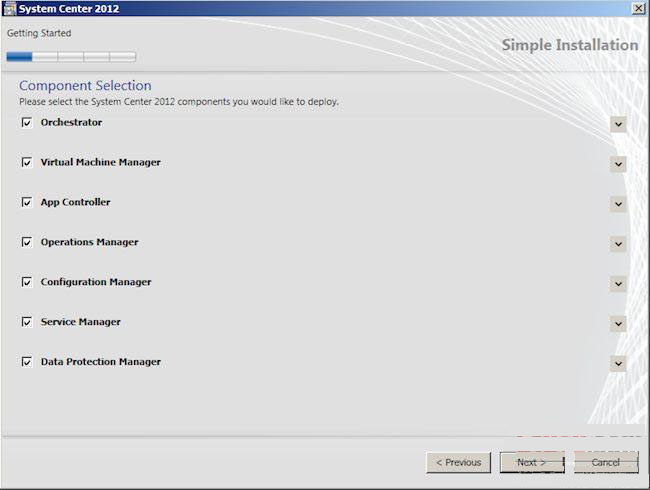Select the Orchestrator label text
650x490 pixels.
coord(71,122)
